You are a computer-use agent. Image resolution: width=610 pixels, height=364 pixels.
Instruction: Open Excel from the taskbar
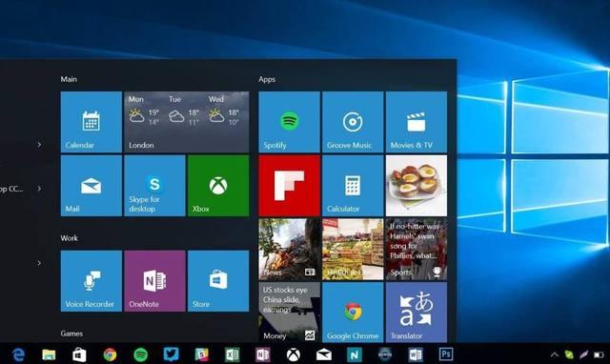coord(233,354)
